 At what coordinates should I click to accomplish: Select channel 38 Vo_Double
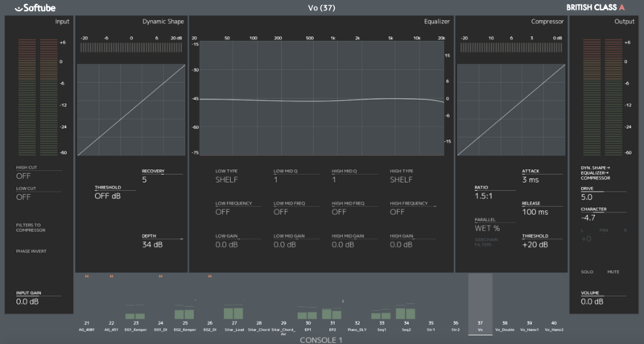click(x=506, y=326)
